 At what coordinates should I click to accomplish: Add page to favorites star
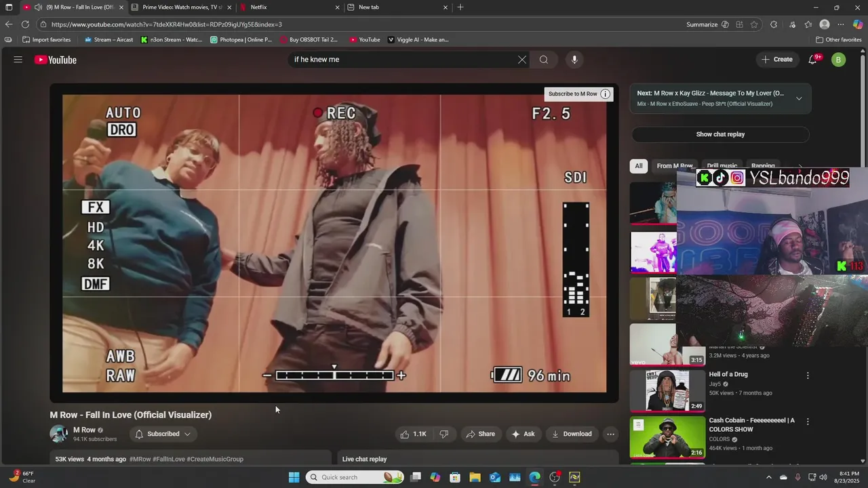754,24
